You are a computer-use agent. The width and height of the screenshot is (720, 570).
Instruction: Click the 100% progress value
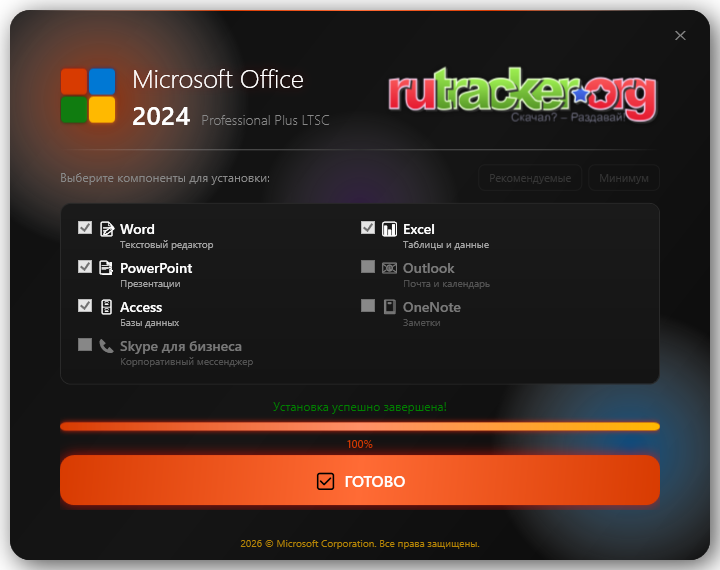coord(360,444)
